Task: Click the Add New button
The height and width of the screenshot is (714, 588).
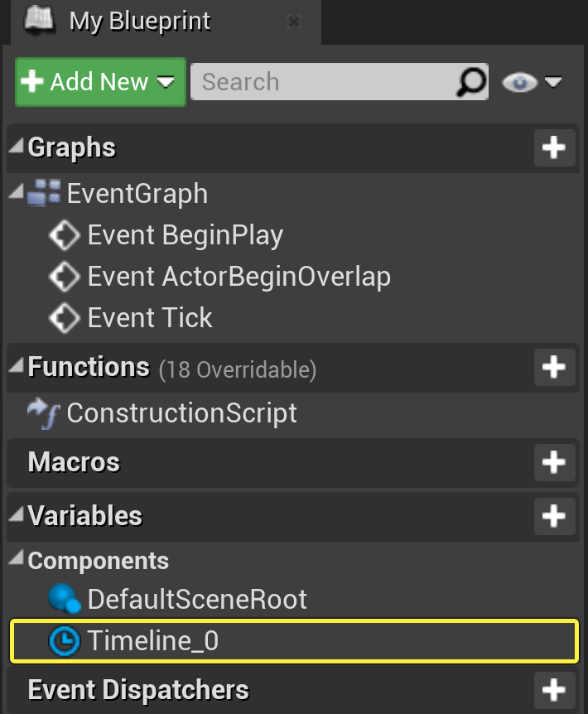Action: tap(100, 82)
